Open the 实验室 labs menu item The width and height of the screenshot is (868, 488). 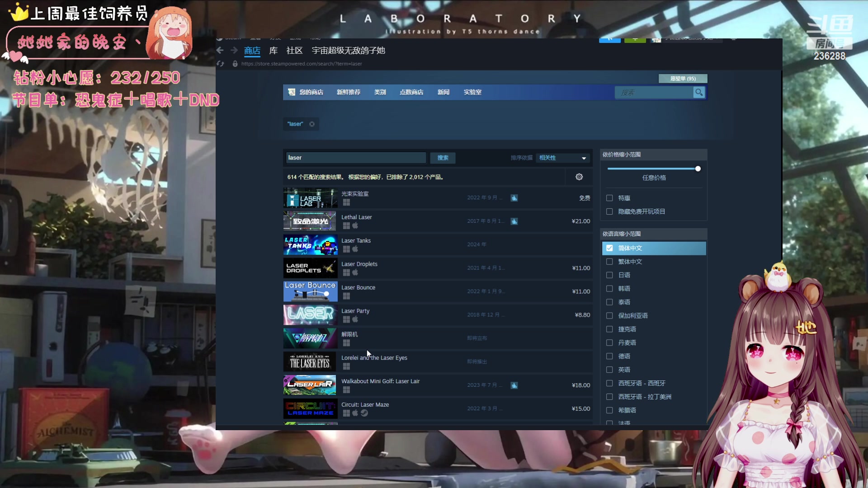pos(472,92)
